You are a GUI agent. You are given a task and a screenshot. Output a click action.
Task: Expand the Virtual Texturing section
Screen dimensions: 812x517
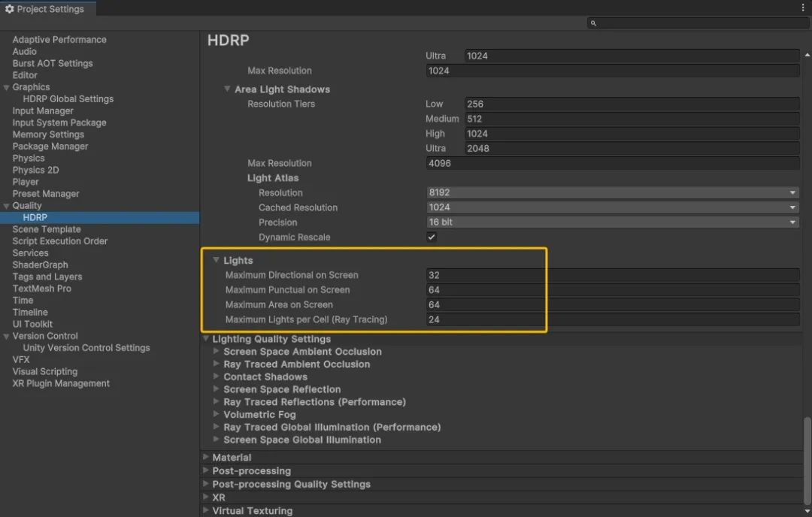[x=205, y=510]
